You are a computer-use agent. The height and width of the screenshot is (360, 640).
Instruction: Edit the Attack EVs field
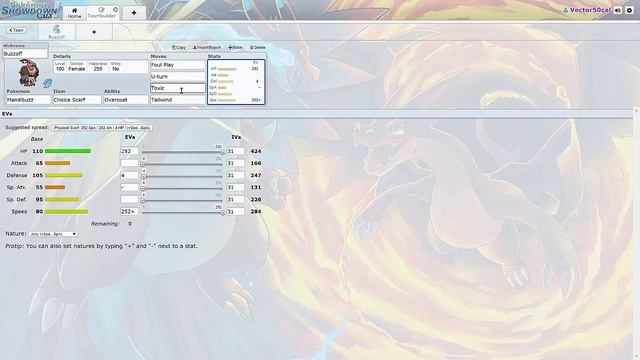click(129, 163)
